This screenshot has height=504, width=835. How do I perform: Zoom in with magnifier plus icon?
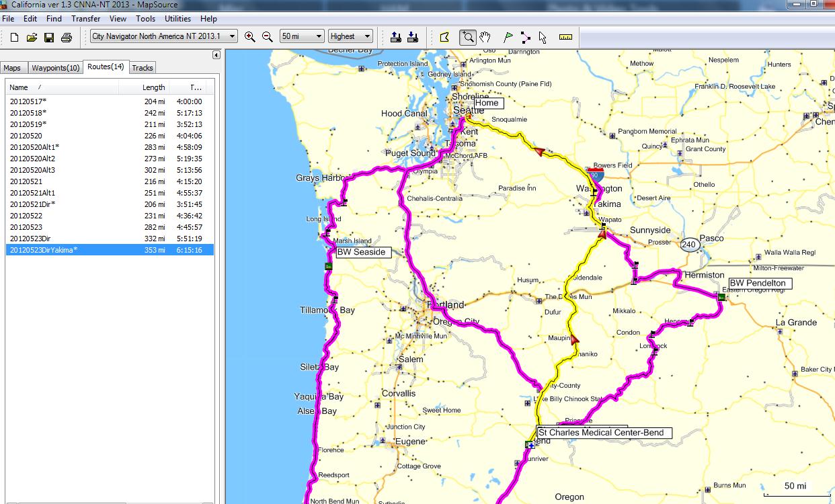[250, 37]
